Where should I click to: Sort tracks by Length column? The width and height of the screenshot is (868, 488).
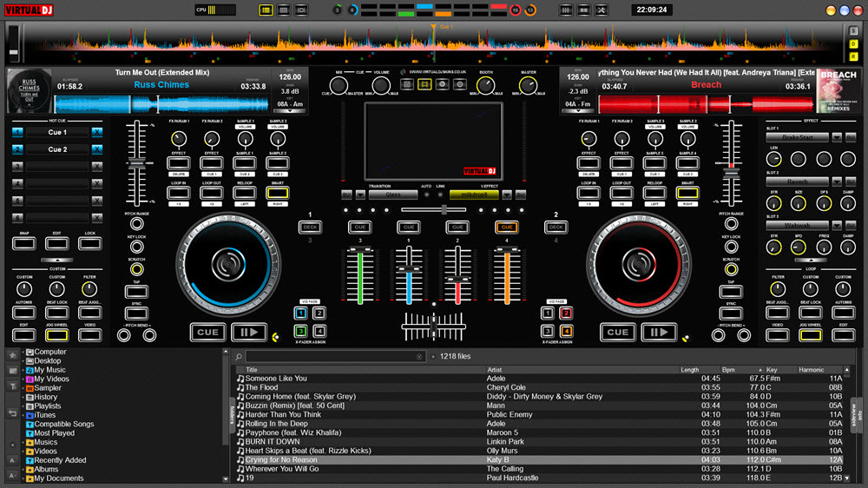pyautogui.click(x=690, y=370)
